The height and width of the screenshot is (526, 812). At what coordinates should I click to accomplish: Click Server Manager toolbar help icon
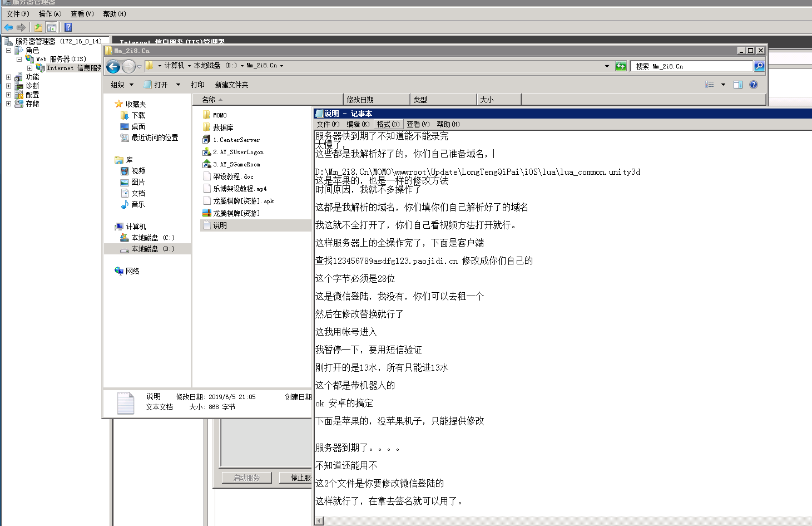pos(68,27)
